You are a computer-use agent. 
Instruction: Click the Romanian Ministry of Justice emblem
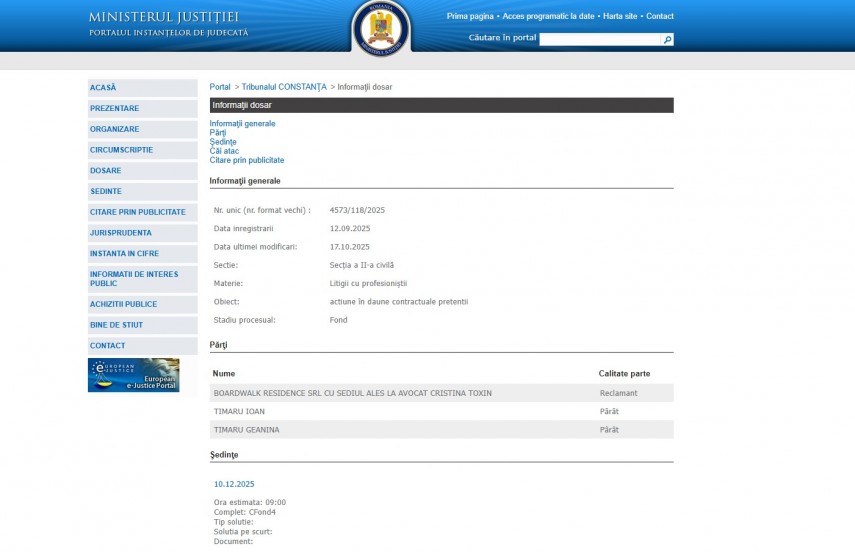tap(381, 27)
